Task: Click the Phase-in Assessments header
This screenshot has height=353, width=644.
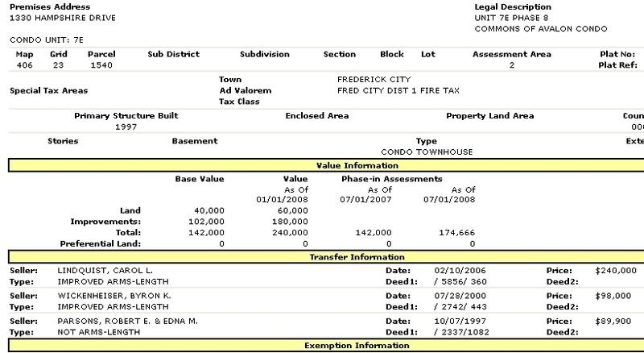Action: 392,179
